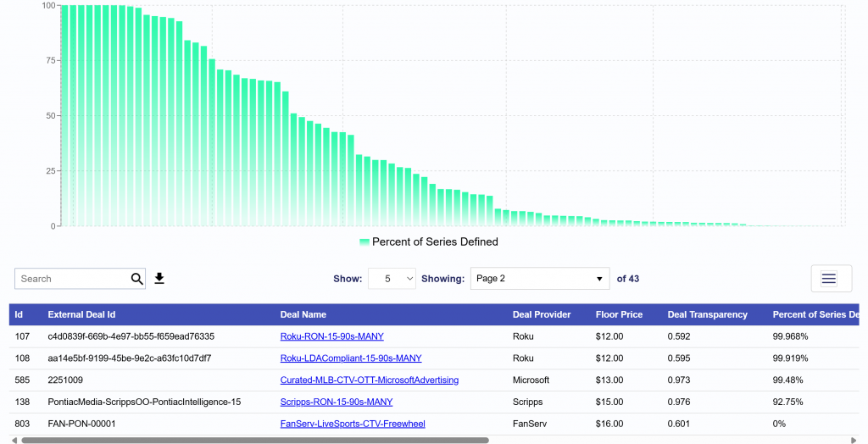Click the Id cell 107
This screenshot has width=868, height=444.
22,336
